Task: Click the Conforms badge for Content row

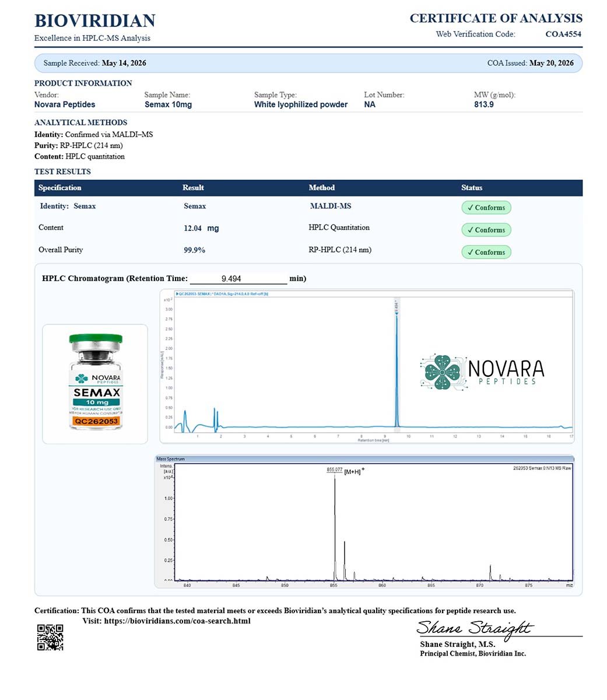Action: (486, 230)
